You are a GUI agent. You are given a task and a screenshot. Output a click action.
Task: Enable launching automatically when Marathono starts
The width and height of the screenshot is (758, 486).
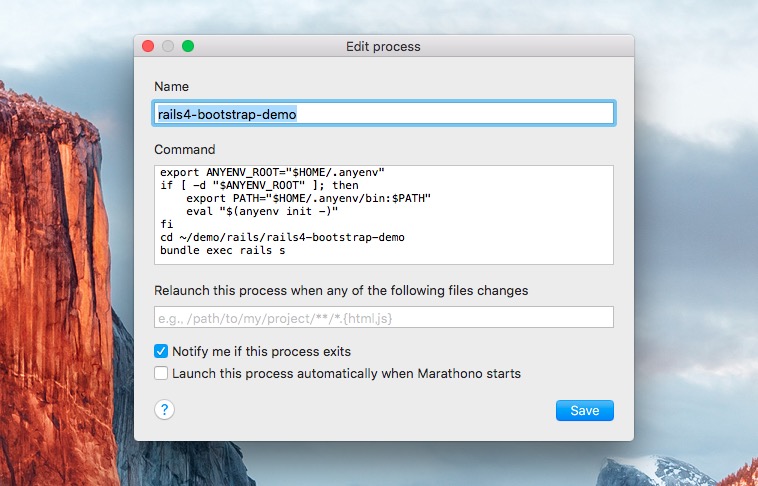(x=161, y=373)
